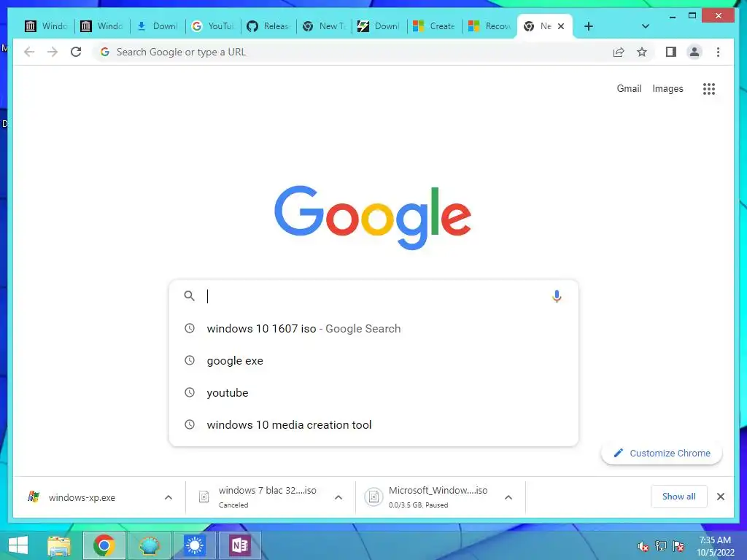Open OneNote from taskbar

[239, 545]
